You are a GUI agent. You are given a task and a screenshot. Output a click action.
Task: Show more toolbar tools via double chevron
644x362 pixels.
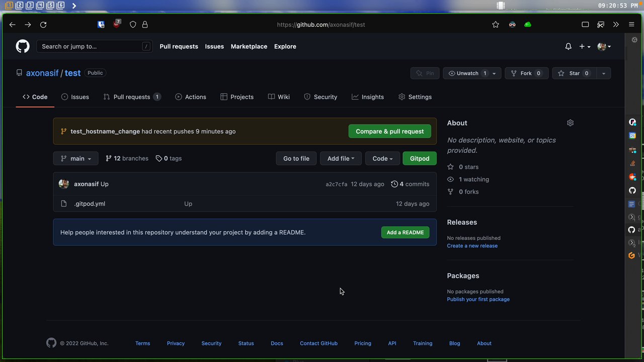(x=616, y=25)
